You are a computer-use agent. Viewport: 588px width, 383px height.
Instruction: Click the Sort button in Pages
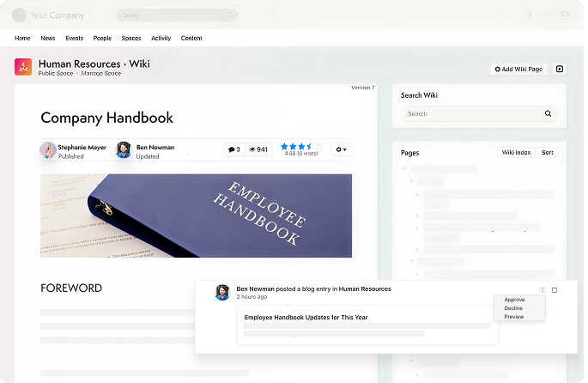pyautogui.click(x=548, y=152)
